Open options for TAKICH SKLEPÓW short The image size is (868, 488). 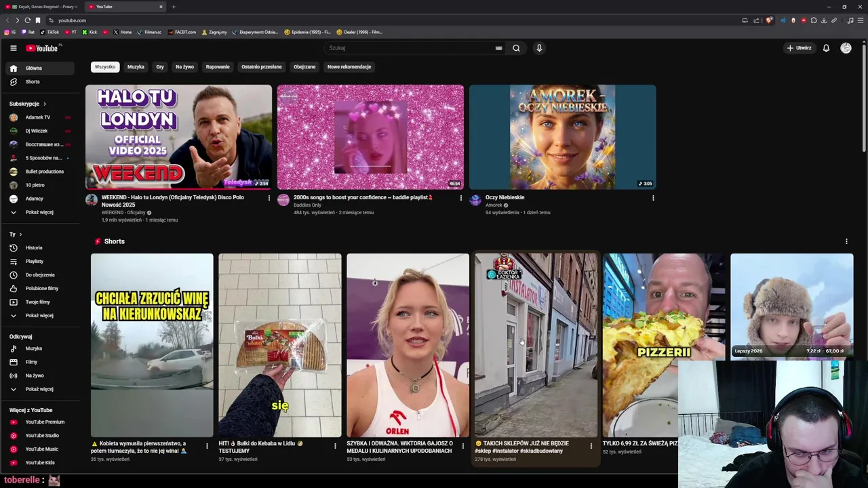coord(591,446)
